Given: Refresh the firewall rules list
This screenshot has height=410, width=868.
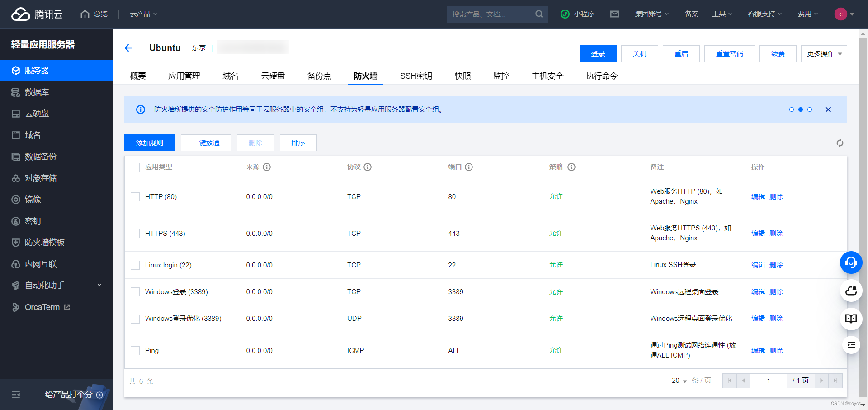Looking at the screenshot, I should (840, 143).
